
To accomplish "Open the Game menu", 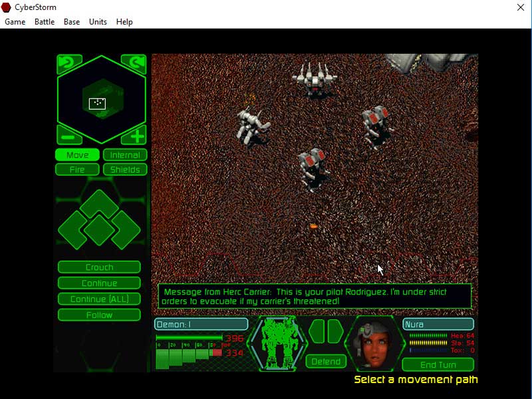I will [14, 21].
